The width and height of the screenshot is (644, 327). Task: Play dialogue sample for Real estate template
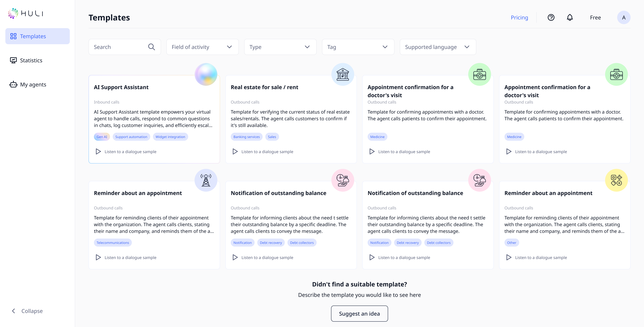(x=235, y=152)
